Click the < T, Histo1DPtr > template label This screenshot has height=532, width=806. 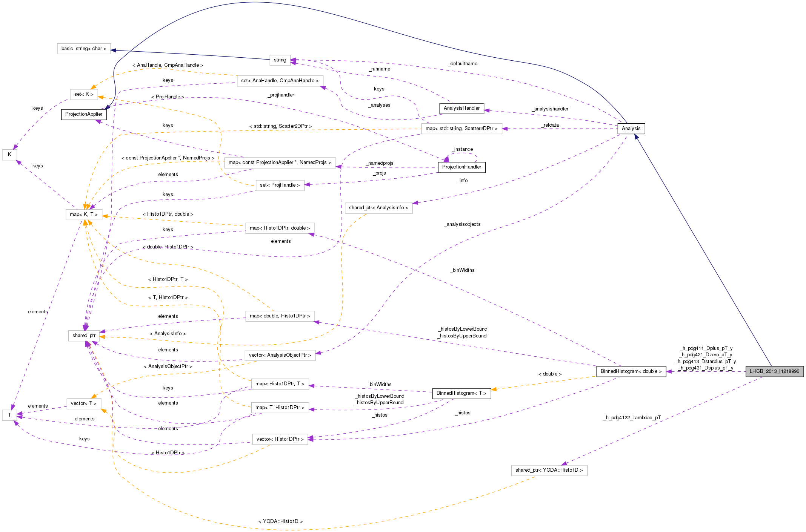tap(168, 297)
